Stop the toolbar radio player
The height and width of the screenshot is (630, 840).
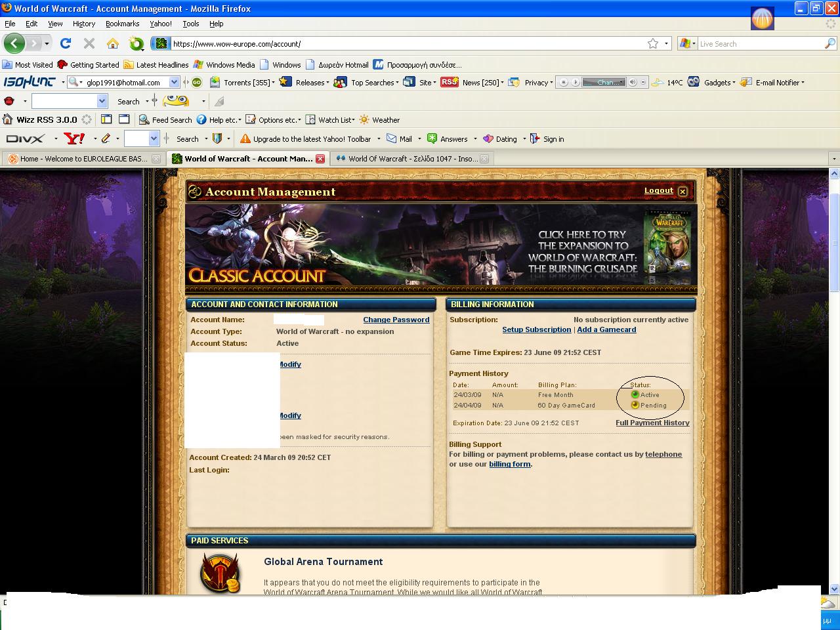coord(562,82)
